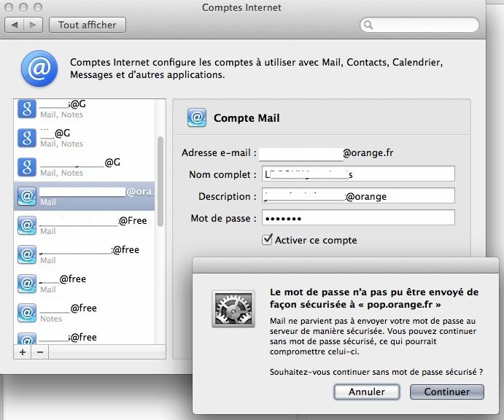Viewport: 504px width, 420px height.
Task: Click the Compte Mail header @ icon
Action: click(197, 117)
